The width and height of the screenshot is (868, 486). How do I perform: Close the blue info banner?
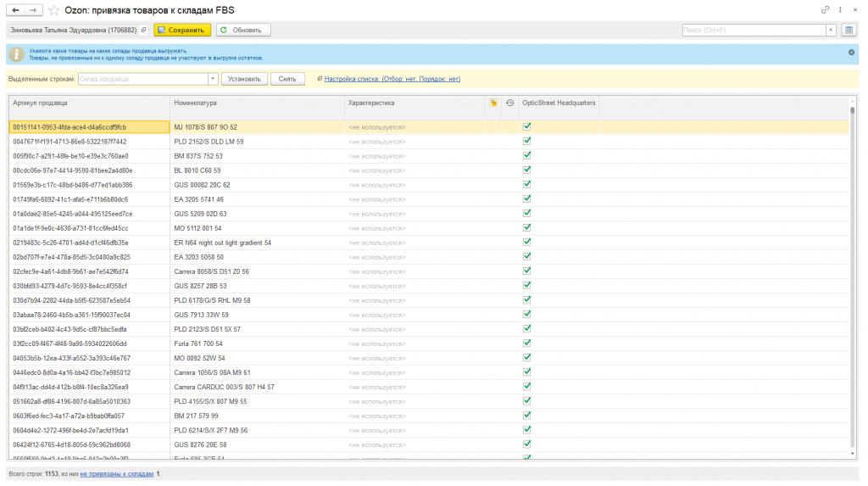[x=851, y=52]
